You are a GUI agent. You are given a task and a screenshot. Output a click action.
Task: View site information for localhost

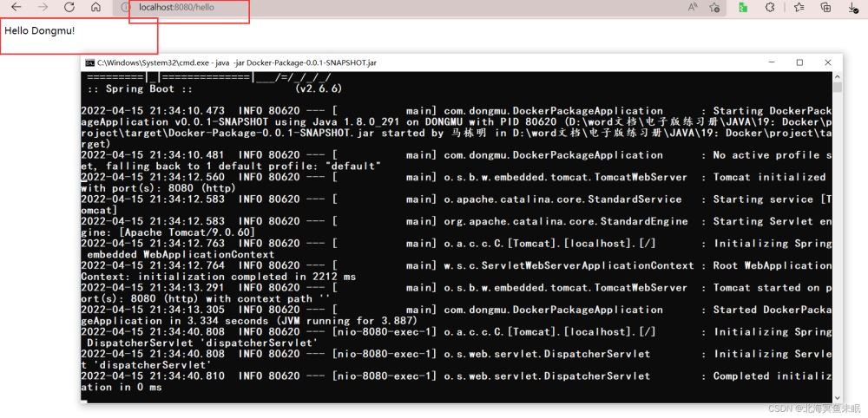click(124, 8)
